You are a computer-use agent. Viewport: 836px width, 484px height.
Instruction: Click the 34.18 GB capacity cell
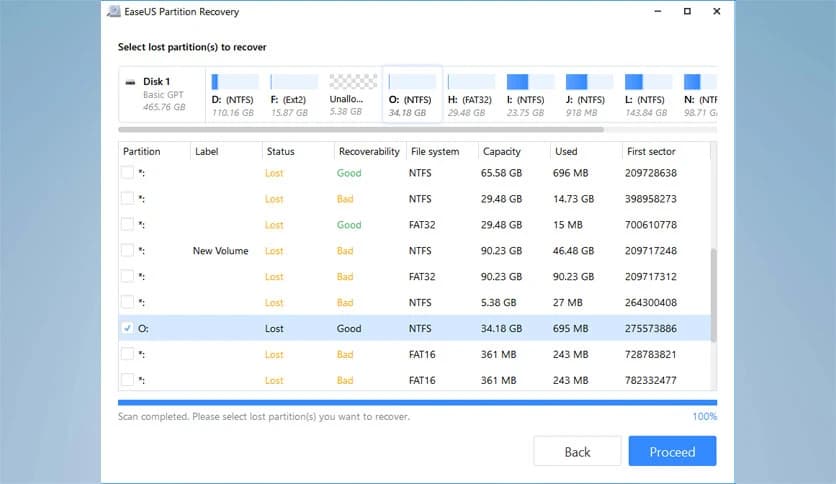coord(501,328)
